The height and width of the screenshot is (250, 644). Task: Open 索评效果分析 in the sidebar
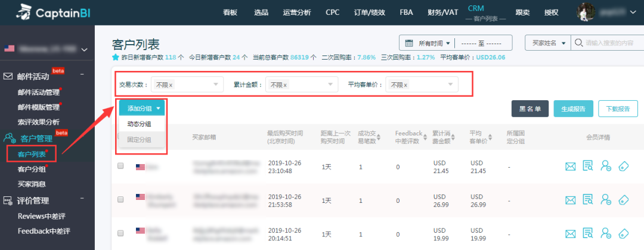(39, 122)
